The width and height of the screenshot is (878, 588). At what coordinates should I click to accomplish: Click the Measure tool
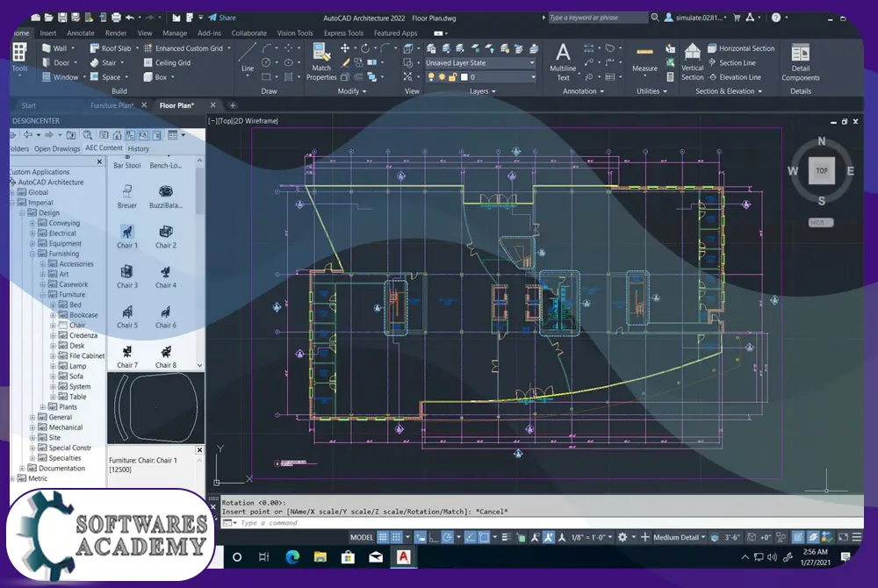point(644,58)
